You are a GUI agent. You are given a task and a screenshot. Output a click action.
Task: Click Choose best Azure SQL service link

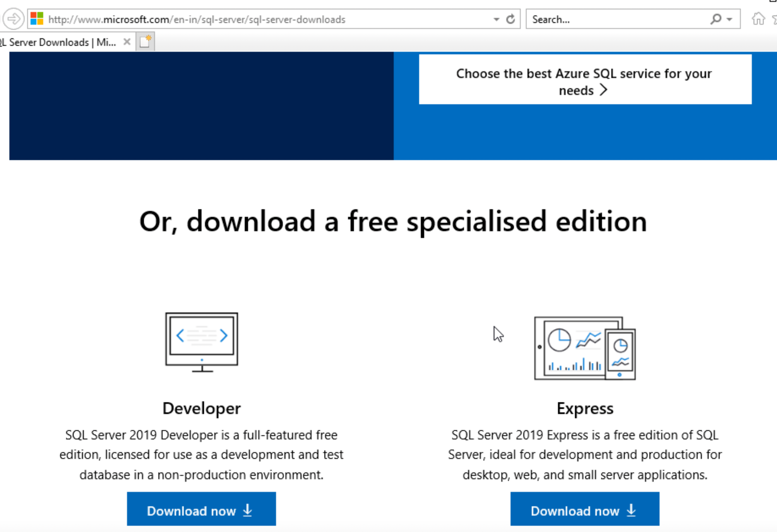pyautogui.click(x=584, y=81)
